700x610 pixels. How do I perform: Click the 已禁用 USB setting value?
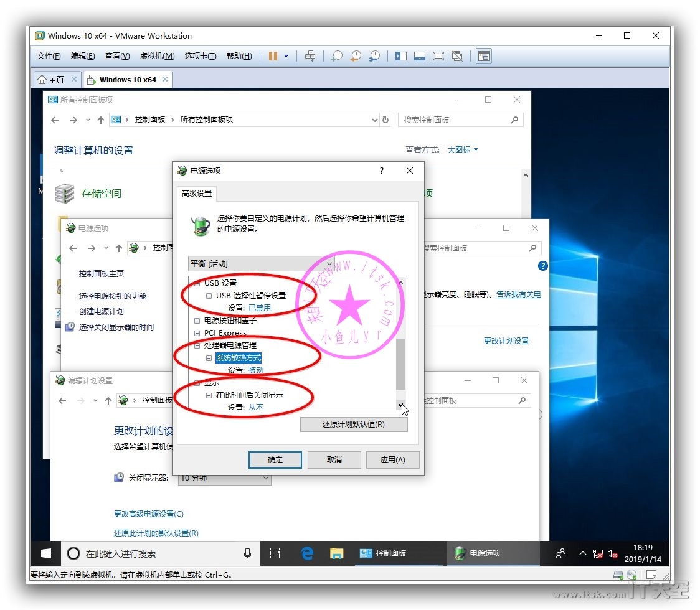click(x=259, y=308)
